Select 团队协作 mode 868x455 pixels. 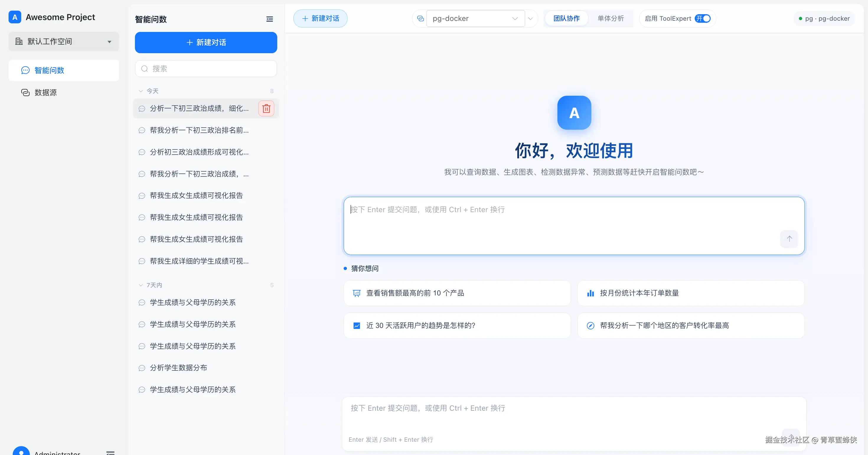(x=567, y=19)
